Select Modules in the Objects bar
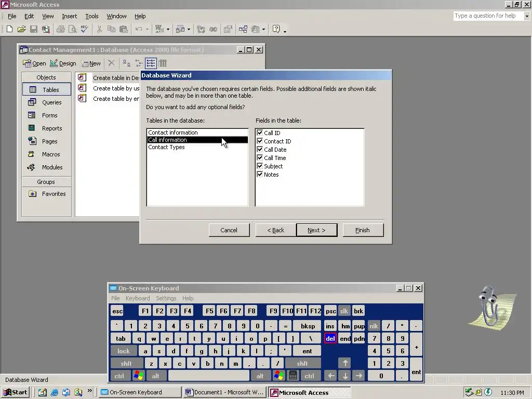 [x=46, y=167]
